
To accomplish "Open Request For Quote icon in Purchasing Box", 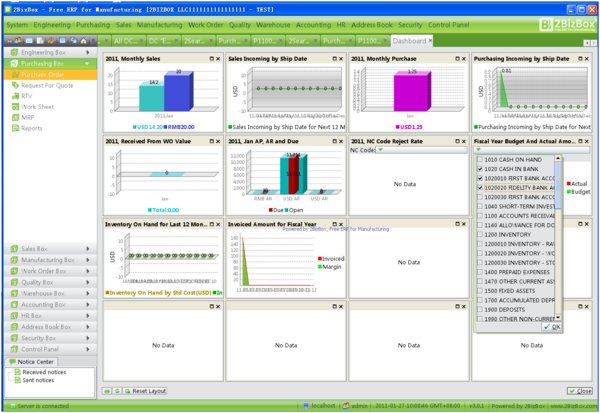I will [x=15, y=85].
